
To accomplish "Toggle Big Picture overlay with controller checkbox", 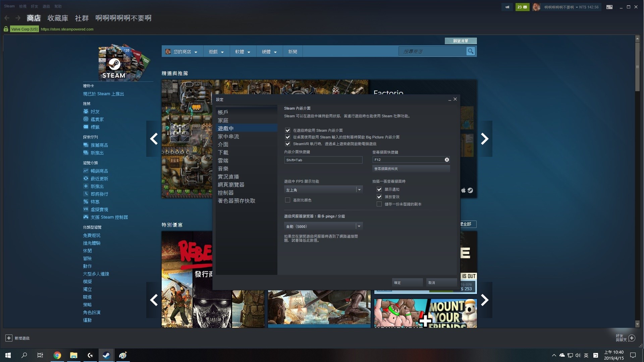I will [287, 137].
